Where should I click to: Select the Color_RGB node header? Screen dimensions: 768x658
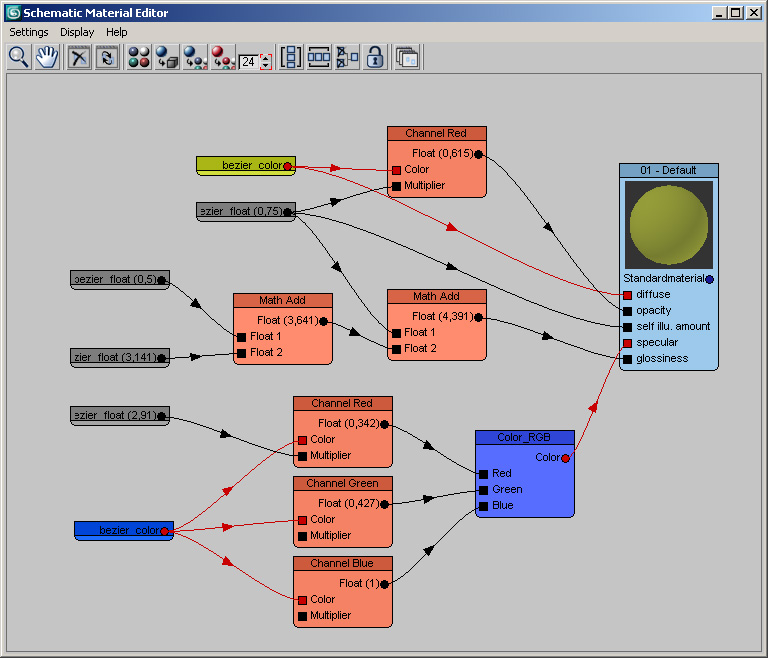click(x=524, y=437)
